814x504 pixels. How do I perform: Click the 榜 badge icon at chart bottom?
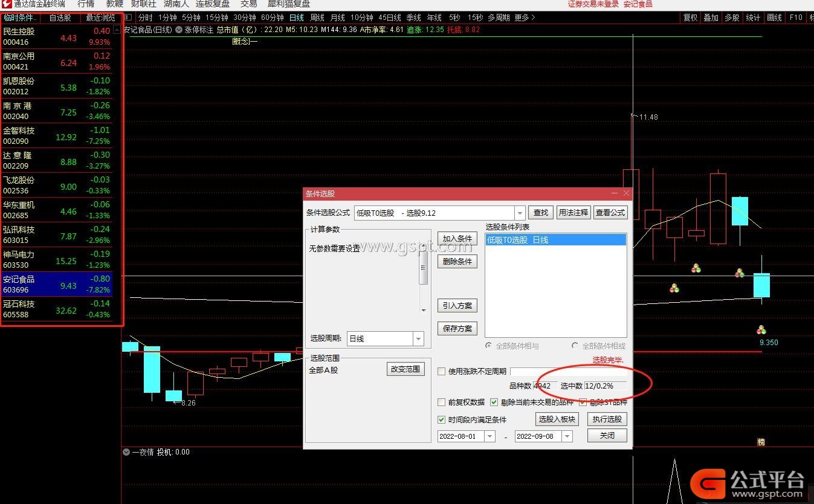[x=761, y=442]
